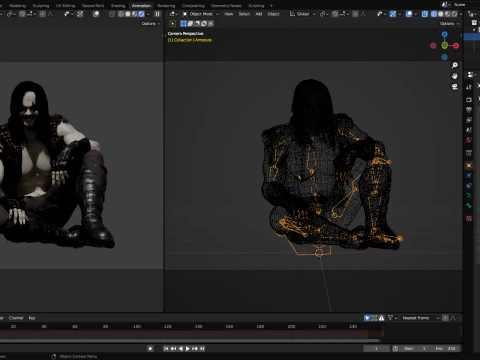Open the Compositing workspace tab

(193, 6)
